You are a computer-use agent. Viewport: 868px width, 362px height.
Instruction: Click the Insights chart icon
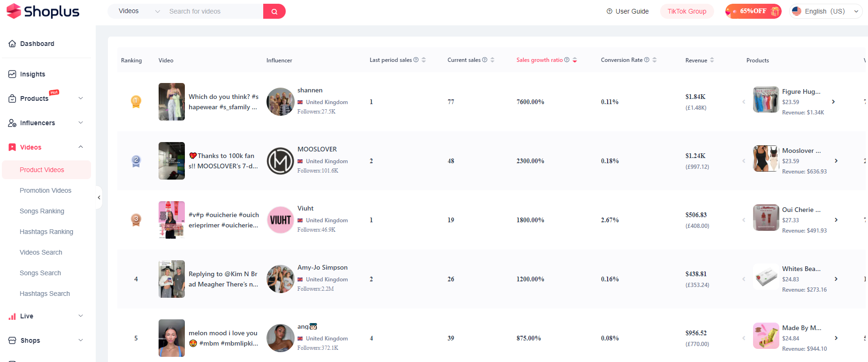click(12, 74)
